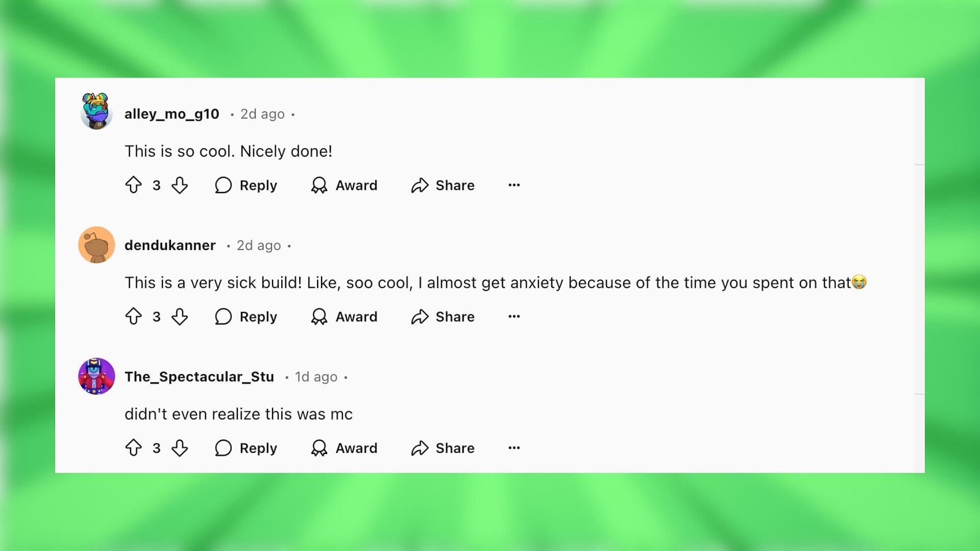Toggle upvote on dendukanner's comment
The image size is (980, 551).
point(135,316)
